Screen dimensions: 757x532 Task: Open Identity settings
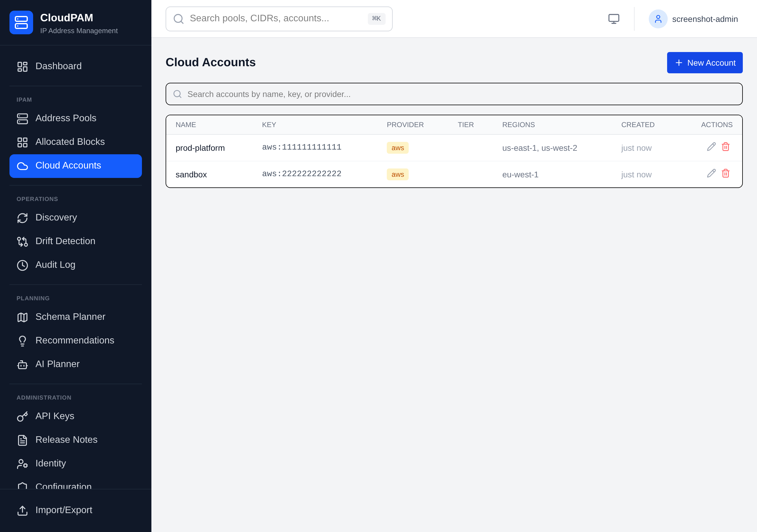(x=75, y=463)
